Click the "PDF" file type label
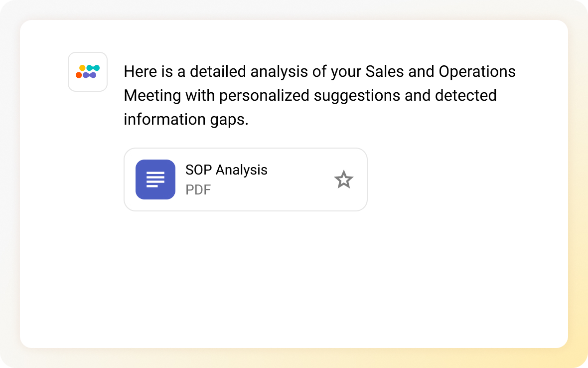The image size is (588, 368). pos(198,190)
